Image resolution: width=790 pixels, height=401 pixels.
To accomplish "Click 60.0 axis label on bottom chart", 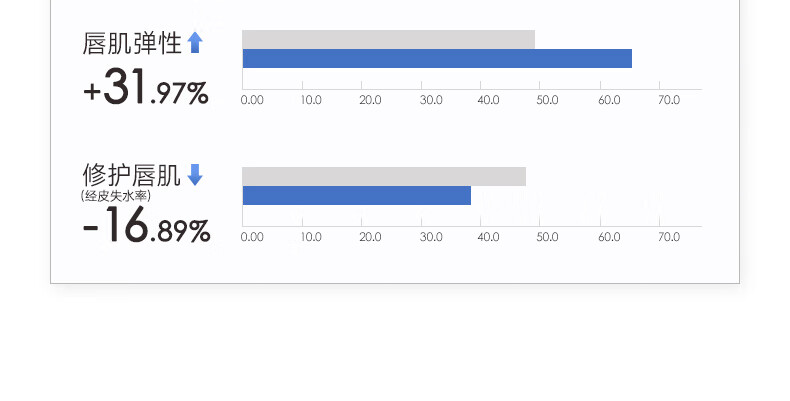I will (609, 237).
